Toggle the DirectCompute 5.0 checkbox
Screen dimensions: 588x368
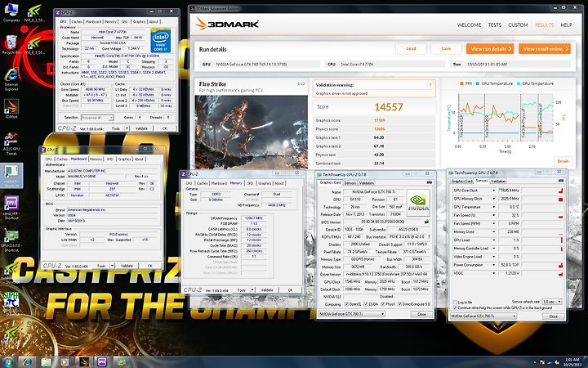(x=399, y=304)
